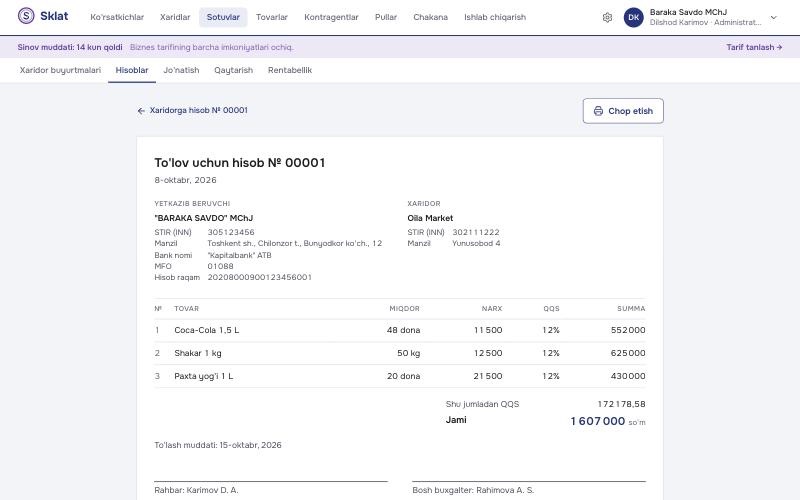Click the TOVAR column header
800x500 pixels.
coord(186,309)
